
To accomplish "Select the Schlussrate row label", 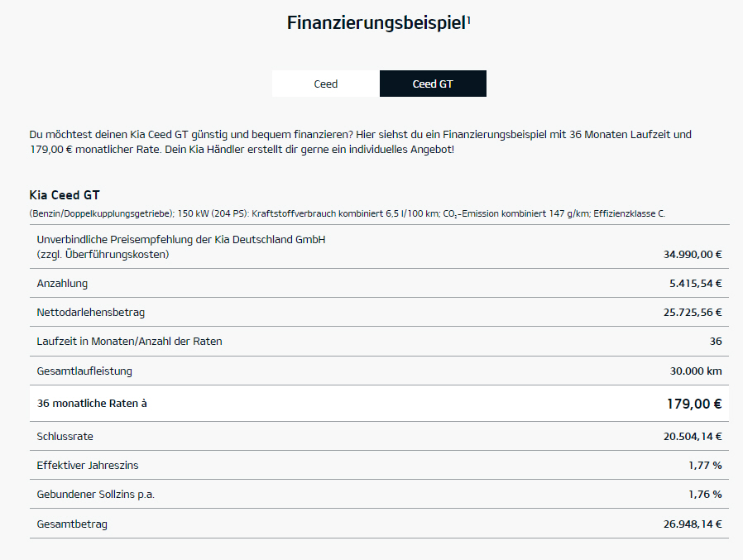I will tap(65, 437).
